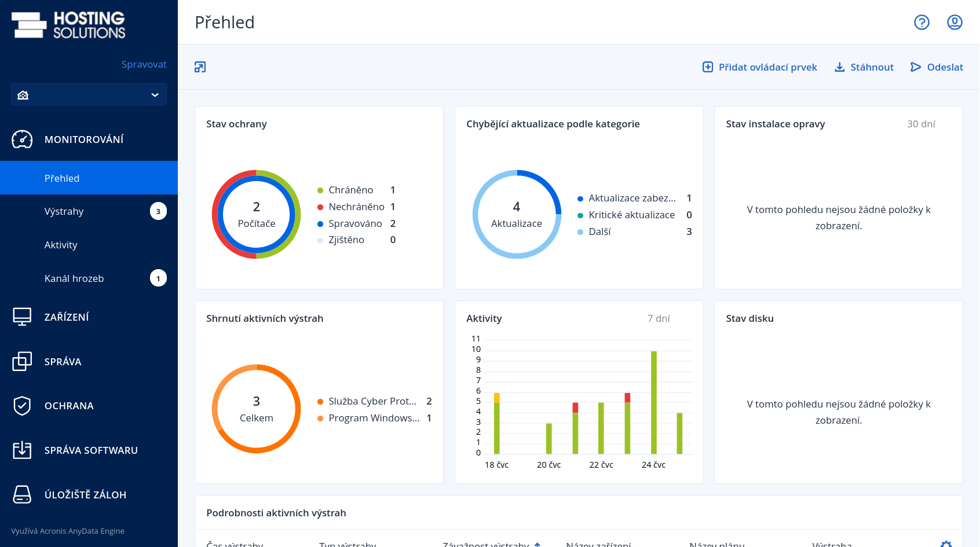
Task: Select Nechráněno legend entry
Action: click(x=356, y=207)
